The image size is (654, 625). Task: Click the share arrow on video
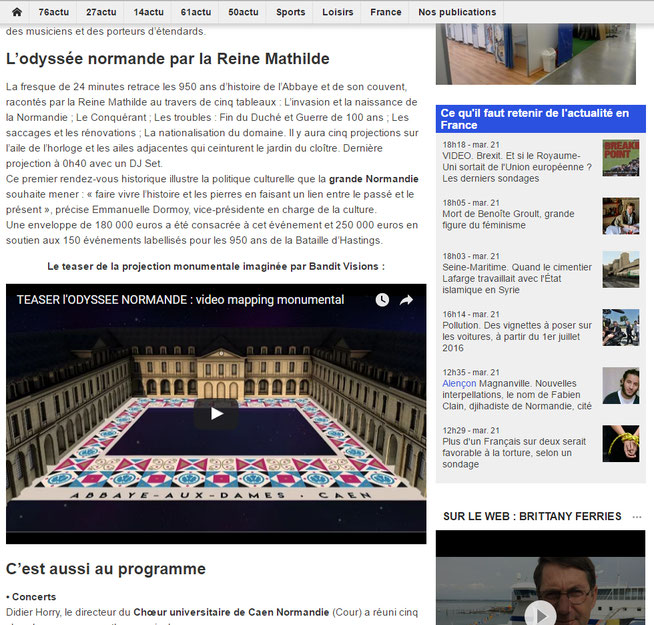[x=407, y=300]
